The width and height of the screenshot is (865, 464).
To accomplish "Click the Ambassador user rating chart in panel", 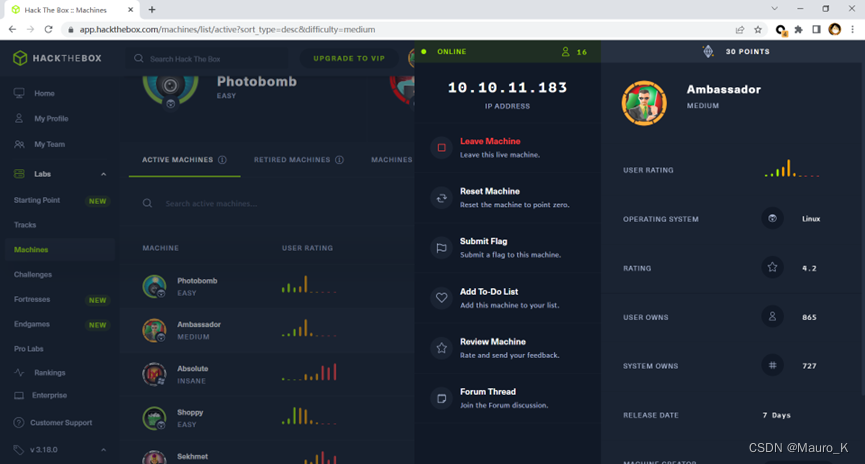I will pos(792,168).
